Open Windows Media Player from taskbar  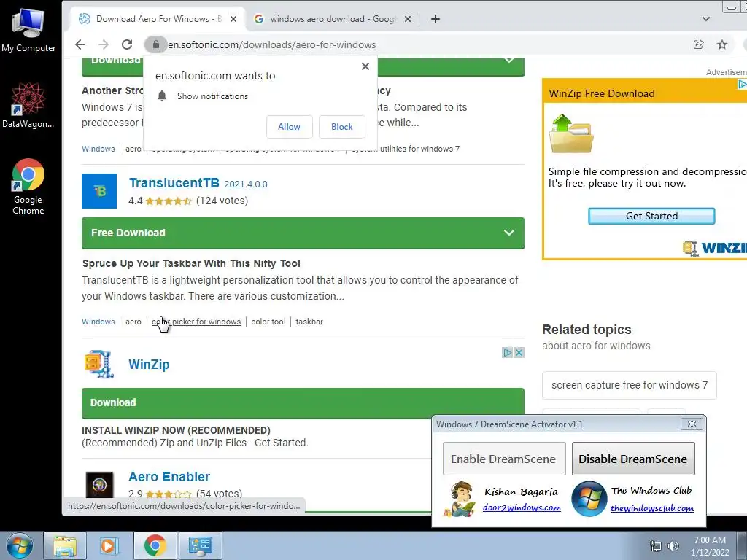pyautogui.click(x=109, y=545)
